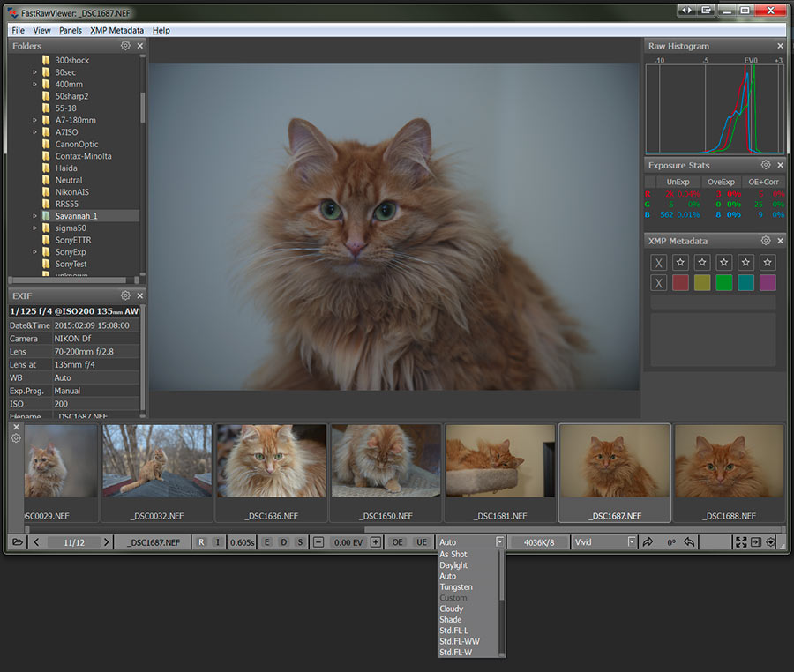Viewport: 794px width, 672px height.
Task: Decrease exposure with minus button
Action: point(318,542)
